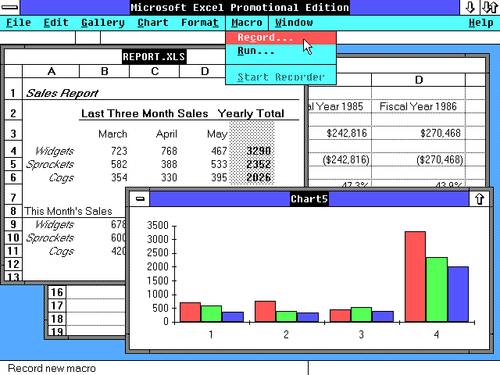Screen dimensions: 500x375
Task: Select the green bar in group 3
Action: [361, 315]
